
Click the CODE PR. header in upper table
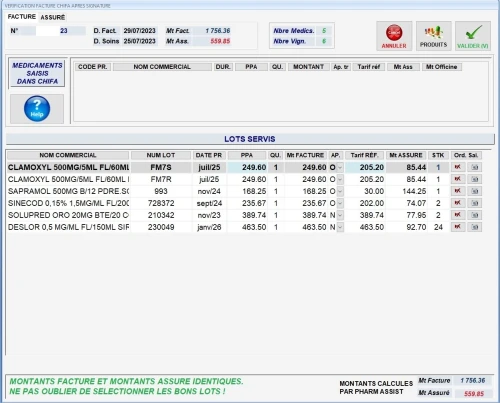point(93,67)
